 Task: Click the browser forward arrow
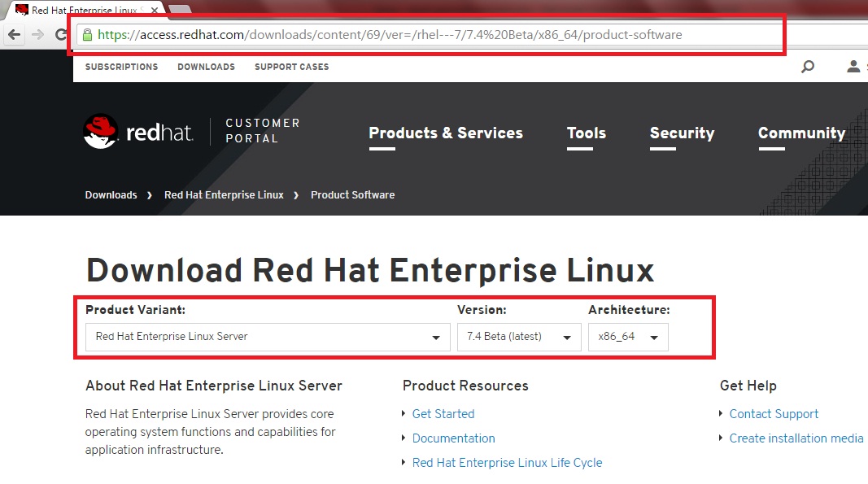[37, 35]
